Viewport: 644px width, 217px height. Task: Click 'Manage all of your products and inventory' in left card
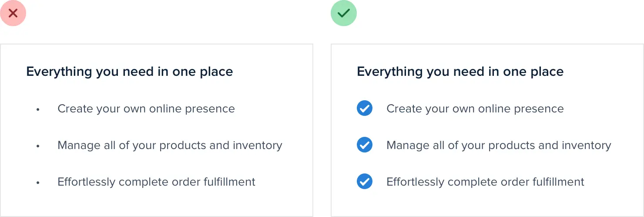tap(170, 145)
